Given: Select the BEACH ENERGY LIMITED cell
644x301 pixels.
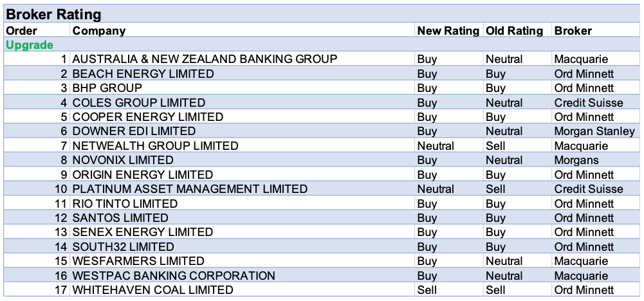Looking at the screenshot, I should coord(143,74).
